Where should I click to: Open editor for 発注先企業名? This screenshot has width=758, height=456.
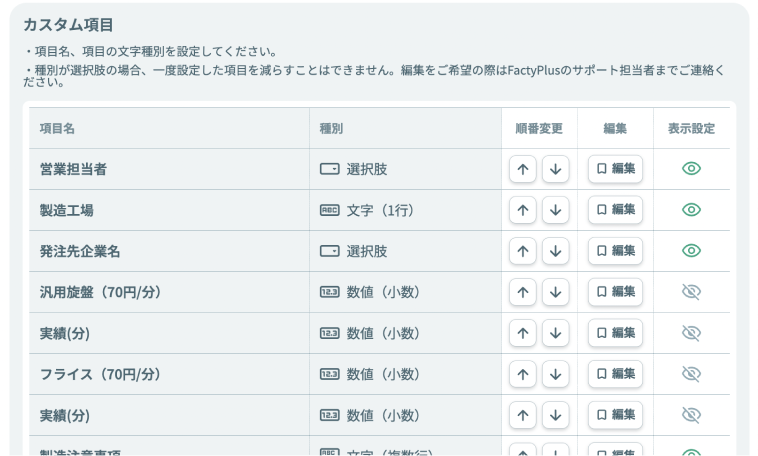pyautogui.click(x=615, y=251)
